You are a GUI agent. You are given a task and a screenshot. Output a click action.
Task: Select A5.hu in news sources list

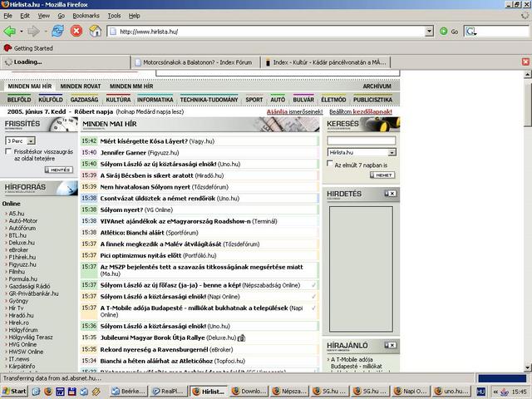pos(17,214)
